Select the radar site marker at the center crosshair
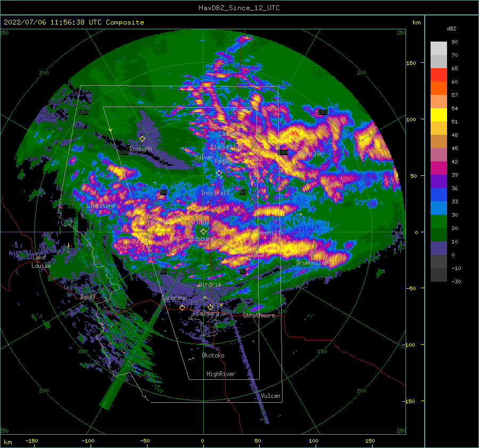This screenshot has height=448, width=479. (x=203, y=232)
